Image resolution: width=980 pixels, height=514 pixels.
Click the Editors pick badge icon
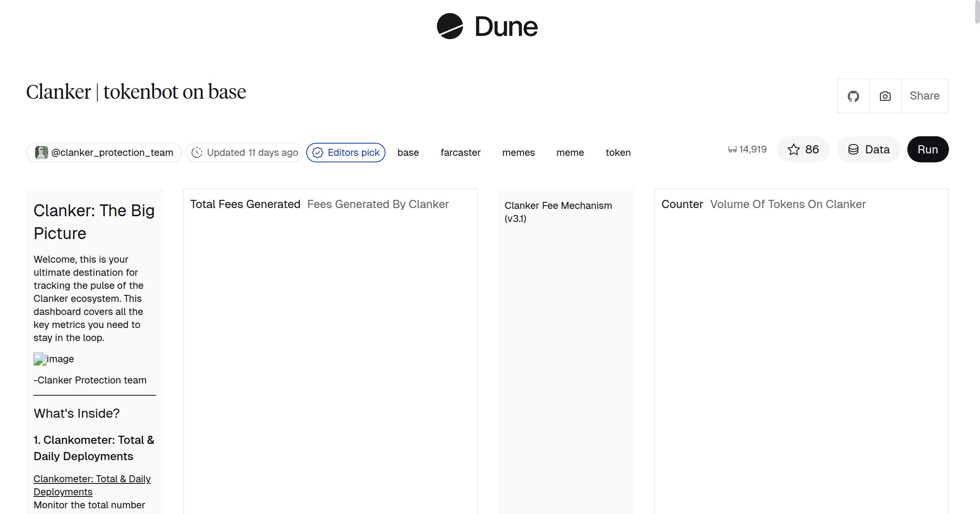click(317, 153)
